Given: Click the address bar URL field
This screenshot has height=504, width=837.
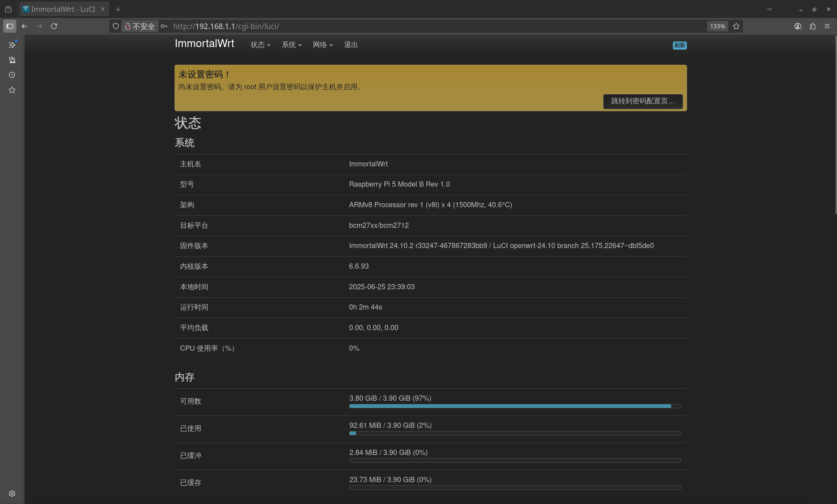Looking at the screenshot, I should click(x=226, y=26).
